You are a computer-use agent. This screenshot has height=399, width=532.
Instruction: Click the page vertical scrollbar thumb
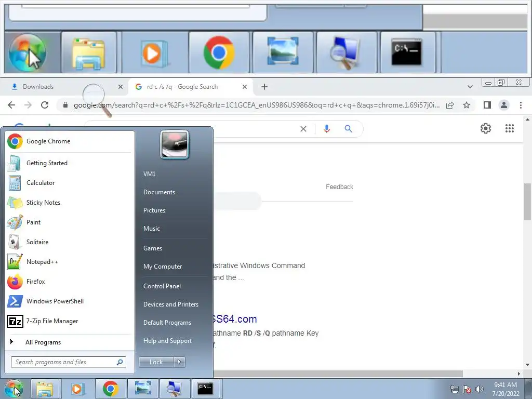[x=527, y=202]
